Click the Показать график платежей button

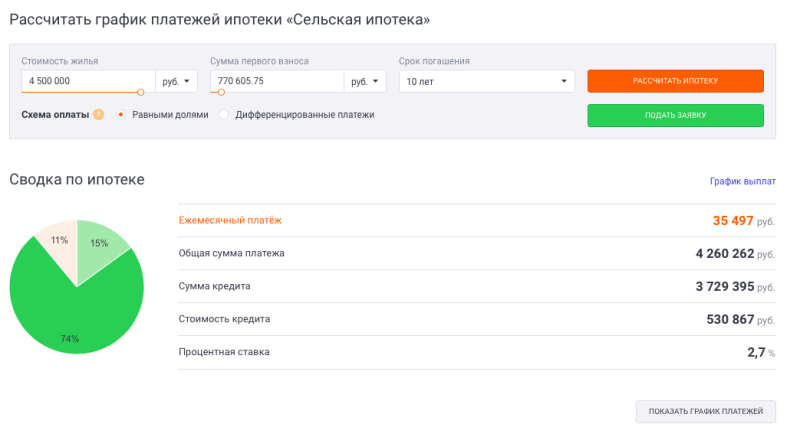pyautogui.click(x=705, y=411)
